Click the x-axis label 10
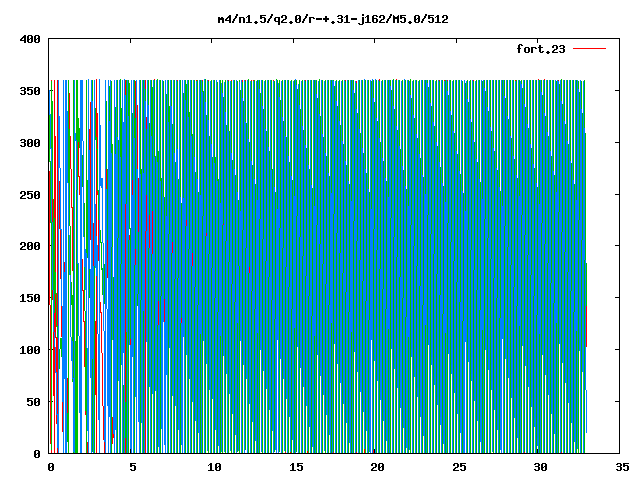This screenshot has width=640, height=480. [x=214, y=467]
